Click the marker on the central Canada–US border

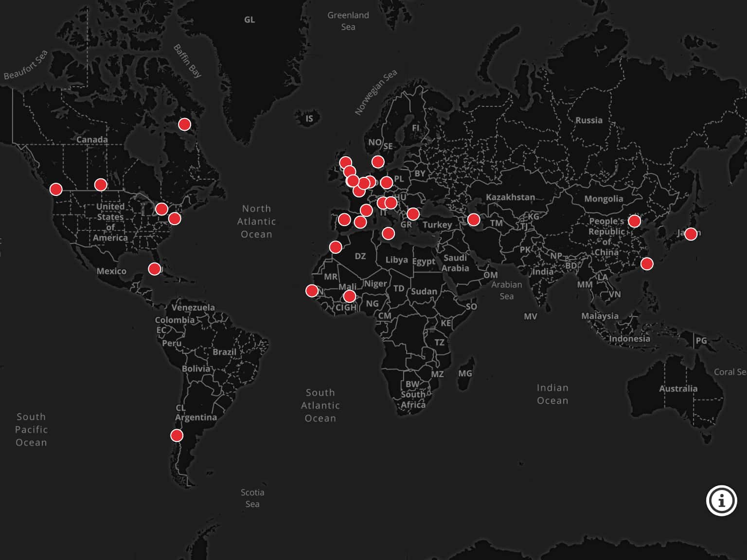pos(101,185)
